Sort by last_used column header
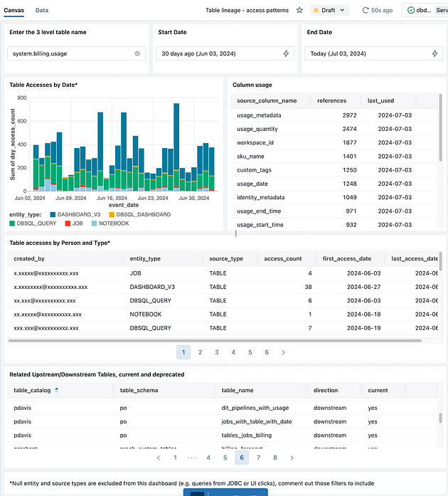The image size is (448, 496). [x=380, y=100]
